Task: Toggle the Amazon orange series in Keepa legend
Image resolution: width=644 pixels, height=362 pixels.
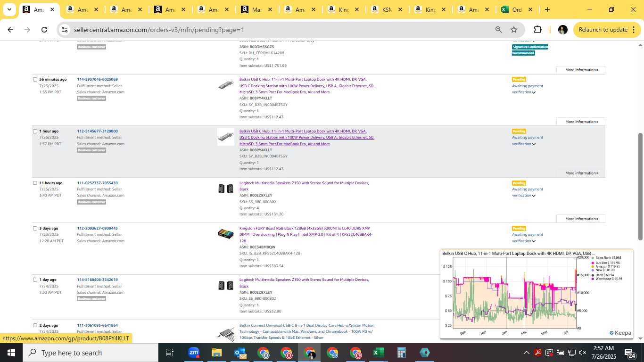Action: [x=605, y=266]
